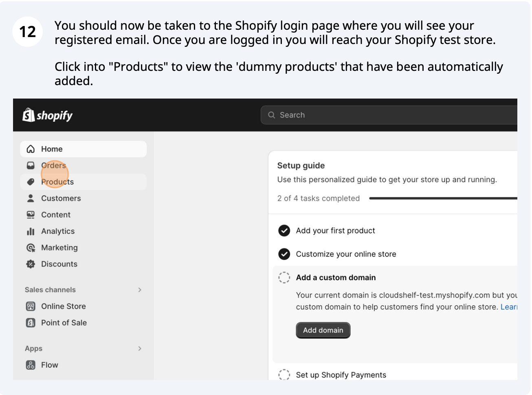Mark 'Set up Shopify Payments' task circle
Image resolution: width=532 pixels, height=395 pixels.
[284, 375]
